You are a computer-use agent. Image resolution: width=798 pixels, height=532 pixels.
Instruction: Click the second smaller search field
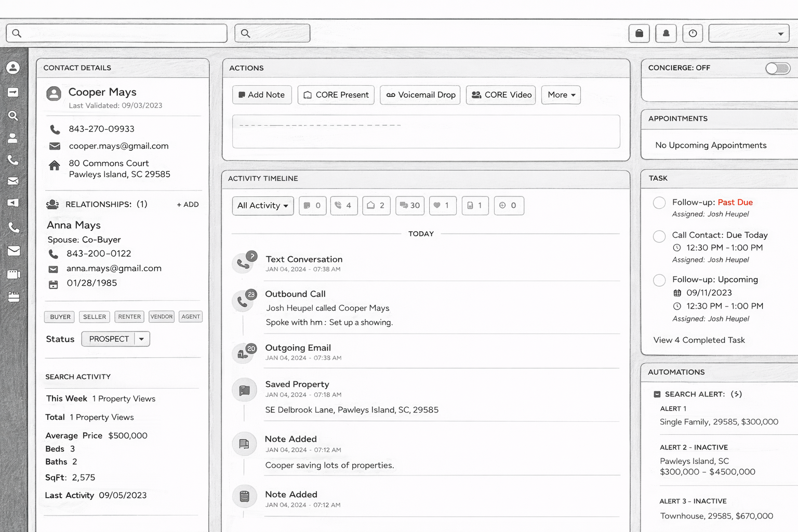click(272, 33)
